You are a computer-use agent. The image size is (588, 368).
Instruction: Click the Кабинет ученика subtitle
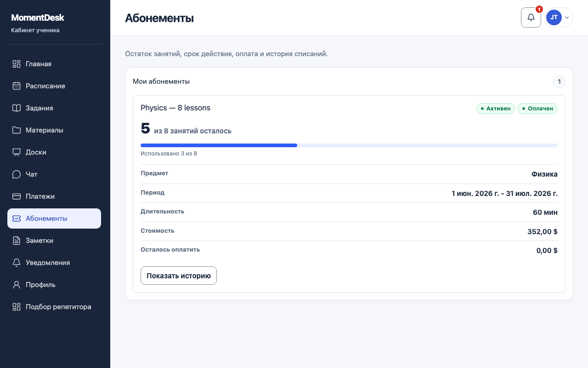click(x=35, y=30)
